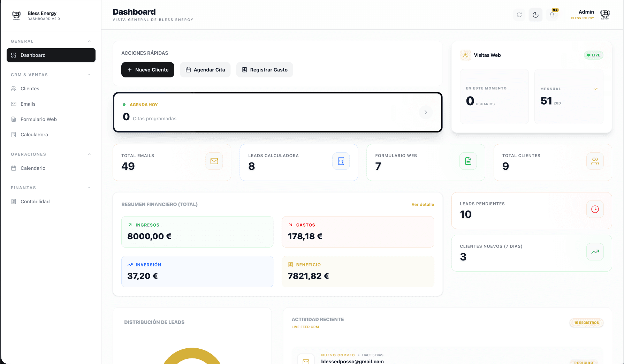The image size is (624, 364).
Task: Click the Total Emails envelope icon
Action: (x=214, y=161)
